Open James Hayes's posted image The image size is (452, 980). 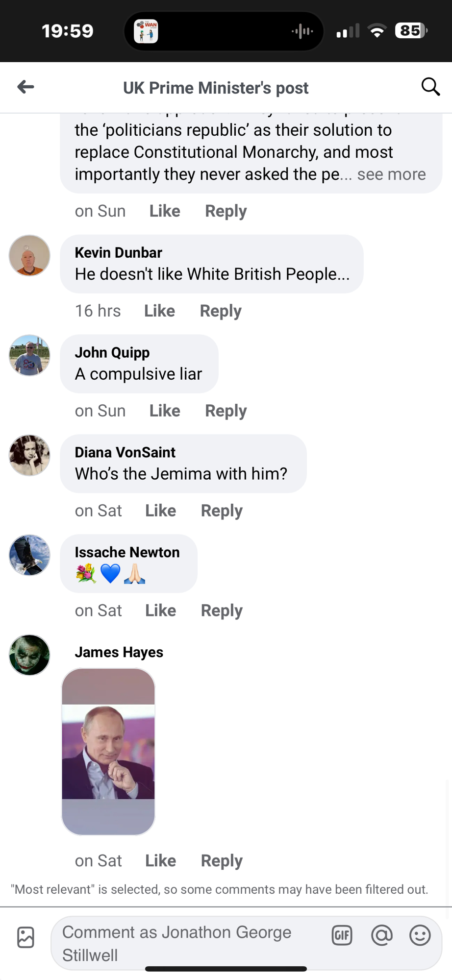(x=108, y=752)
